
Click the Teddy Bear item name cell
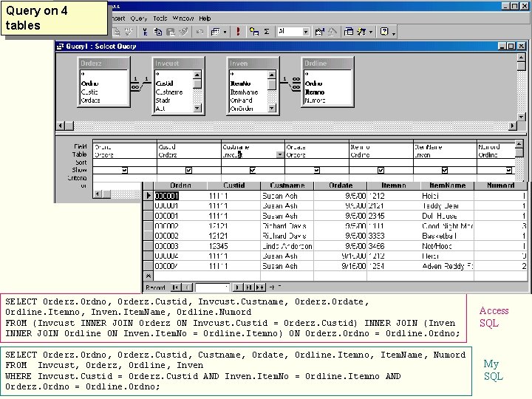point(447,206)
